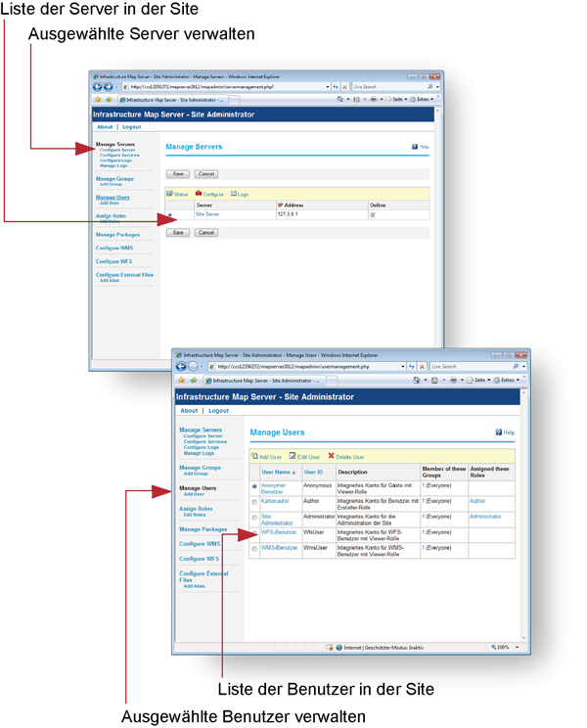
Task: Click Status icon in Manage Servers toolbar
Action: tap(170, 194)
